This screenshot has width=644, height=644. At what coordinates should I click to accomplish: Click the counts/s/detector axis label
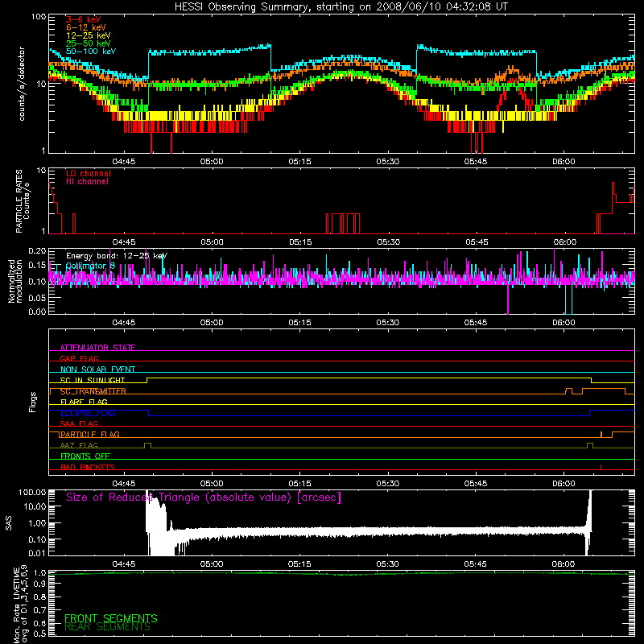[22, 84]
